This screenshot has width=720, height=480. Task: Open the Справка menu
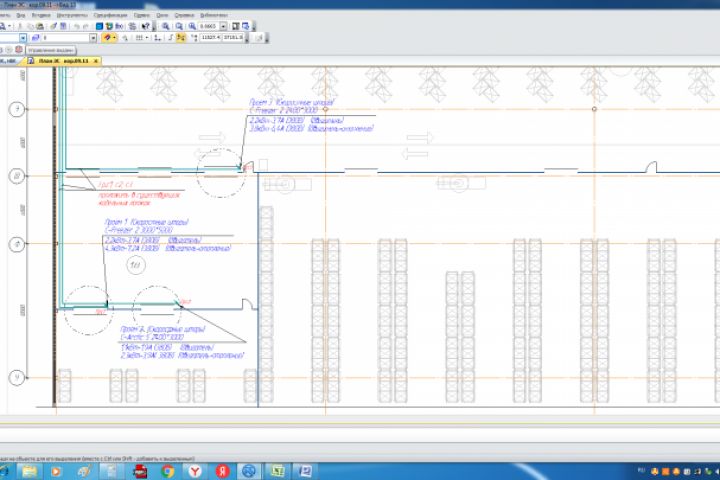pyautogui.click(x=184, y=16)
